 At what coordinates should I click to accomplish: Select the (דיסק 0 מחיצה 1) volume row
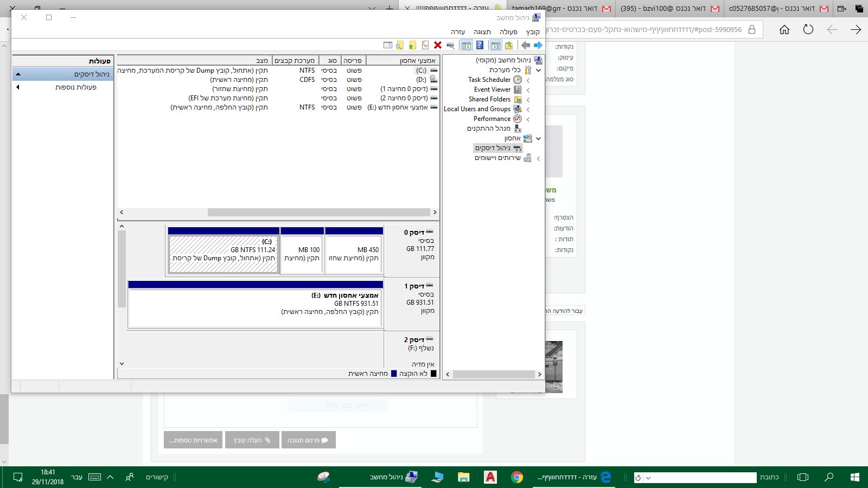point(278,89)
